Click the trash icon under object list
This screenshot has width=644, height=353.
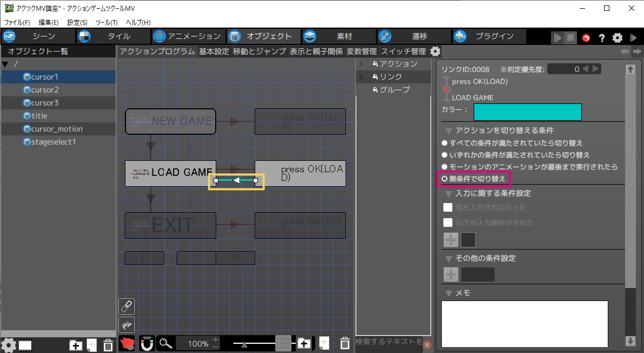108,345
